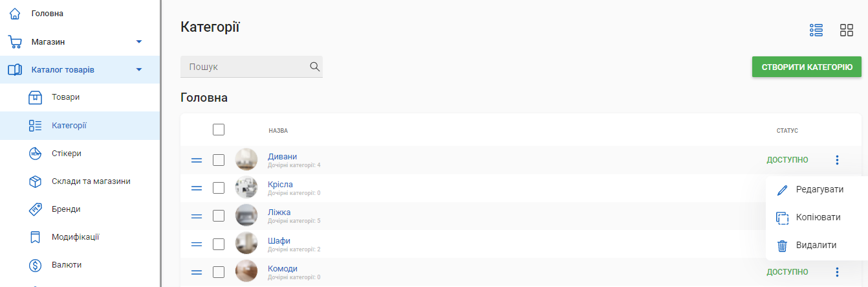Image resolution: width=868 pixels, height=287 pixels.
Task: Click the Валюти currency icon
Action: click(x=36, y=265)
